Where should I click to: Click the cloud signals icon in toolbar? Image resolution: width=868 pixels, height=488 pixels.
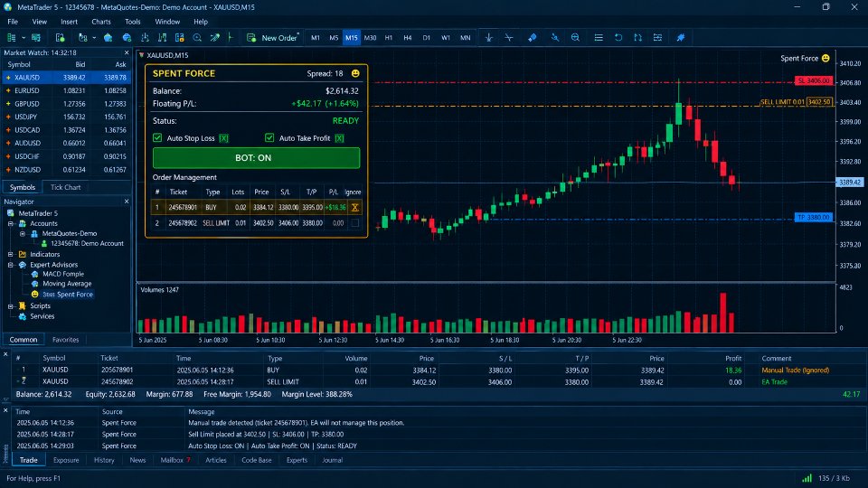click(127, 38)
